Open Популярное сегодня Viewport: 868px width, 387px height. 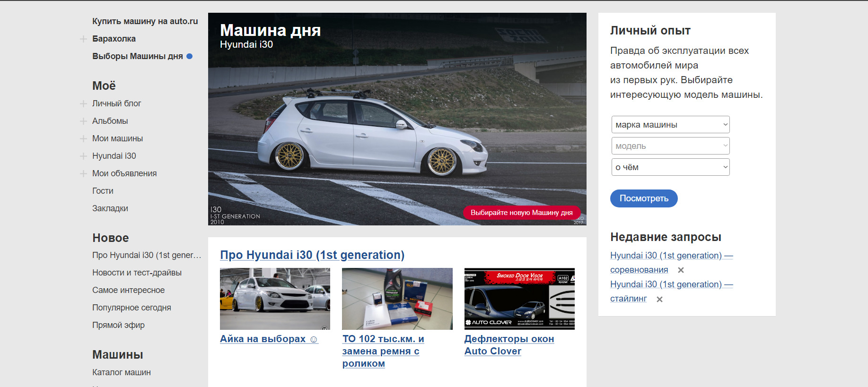132,308
